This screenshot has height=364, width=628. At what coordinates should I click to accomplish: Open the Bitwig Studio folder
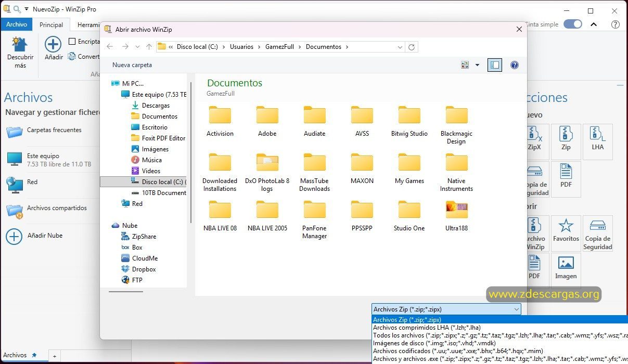tap(409, 121)
